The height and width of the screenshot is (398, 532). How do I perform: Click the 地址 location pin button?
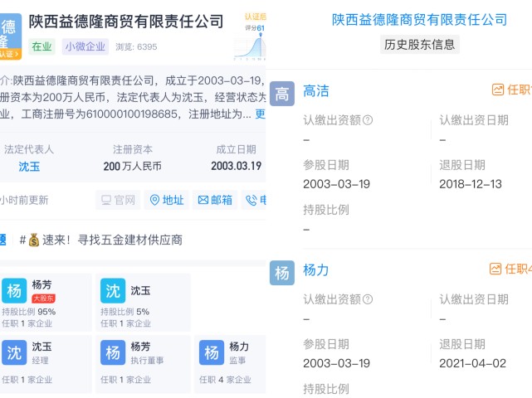coord(166,200)
